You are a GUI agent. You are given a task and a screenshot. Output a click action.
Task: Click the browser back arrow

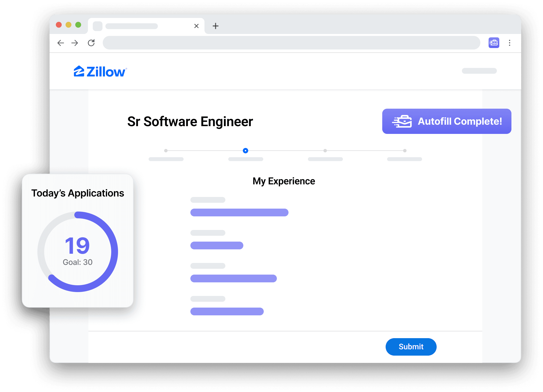tap(61, 43)
